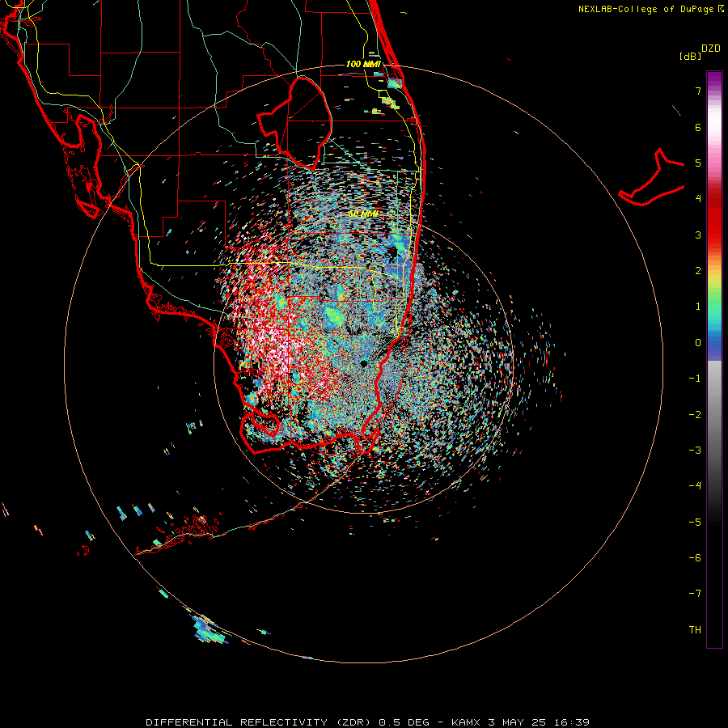Click the black KAMX radar site dot
This screenshot has width=728, height=728.
click(x=364, y=363)
